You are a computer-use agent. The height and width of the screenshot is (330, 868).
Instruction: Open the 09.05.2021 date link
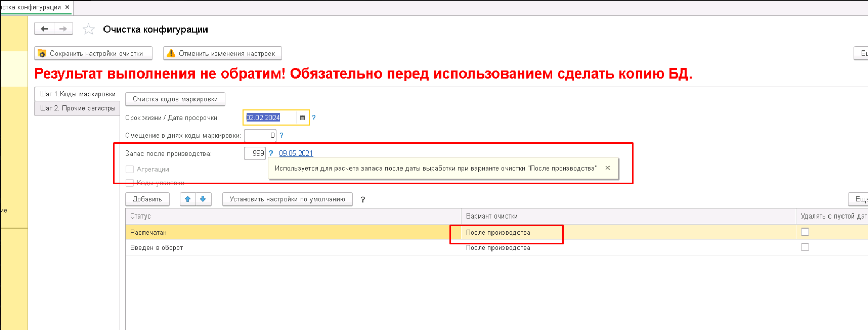[296, 154]
